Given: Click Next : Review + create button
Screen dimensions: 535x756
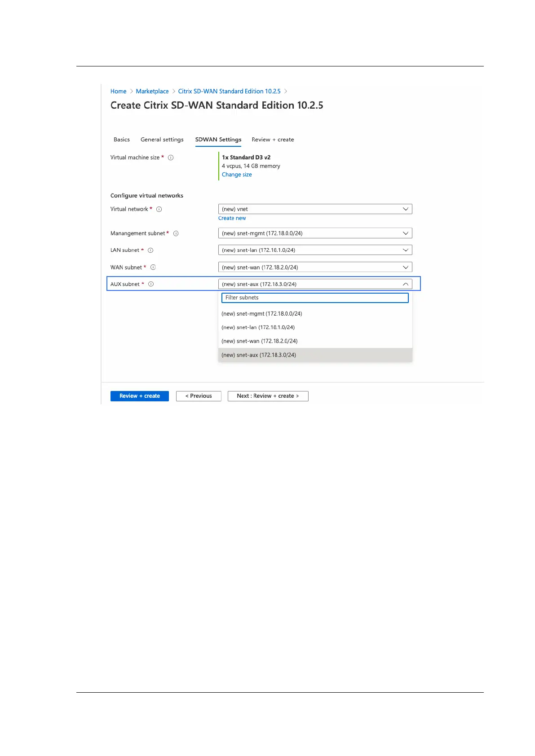Looking at the screenshot, I should tap(268, 396).
